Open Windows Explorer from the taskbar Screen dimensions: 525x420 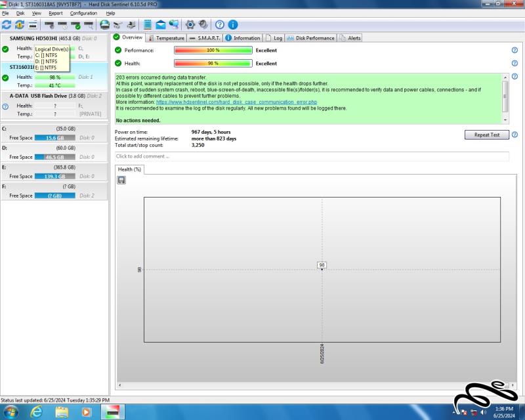62,412
